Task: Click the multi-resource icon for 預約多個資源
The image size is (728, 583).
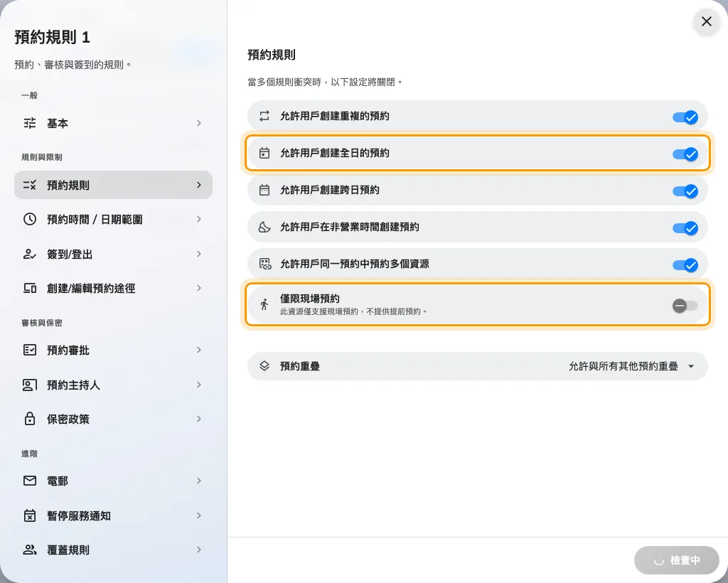Action: [x=265, y=264]
